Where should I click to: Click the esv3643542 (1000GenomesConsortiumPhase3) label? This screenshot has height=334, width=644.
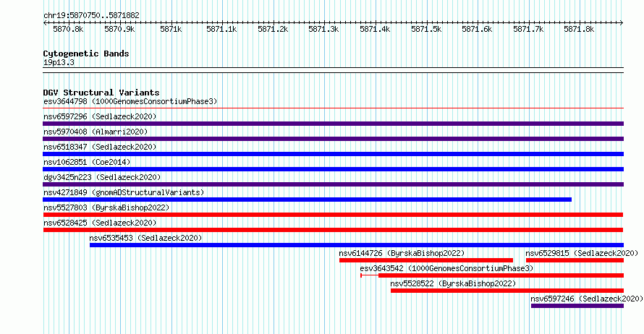(446, 268)
